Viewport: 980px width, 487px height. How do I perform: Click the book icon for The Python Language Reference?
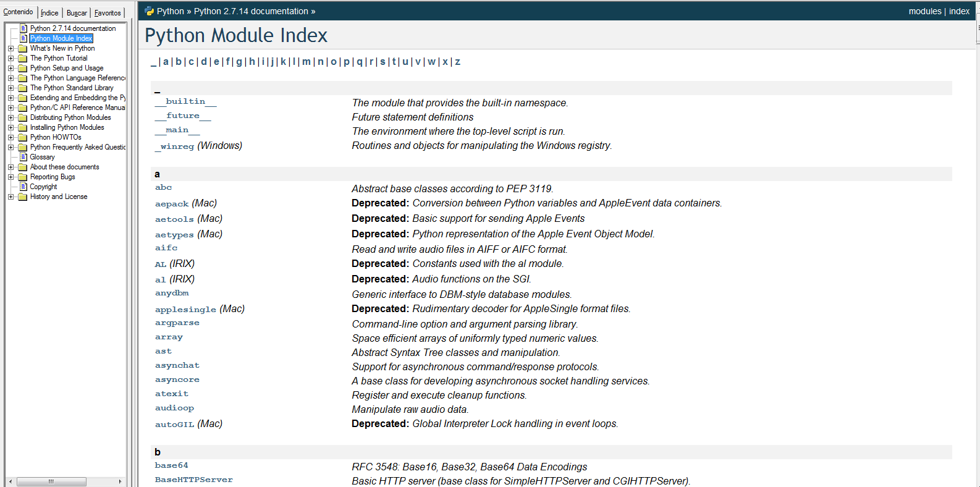pos(23,78)
